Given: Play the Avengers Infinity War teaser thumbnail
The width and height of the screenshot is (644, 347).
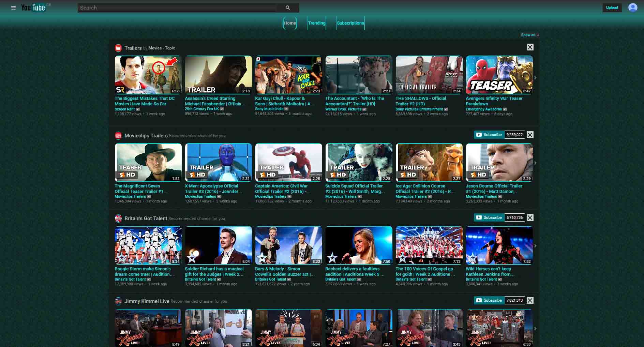Looking at the screenshot, I should click(x=499, y=75).
